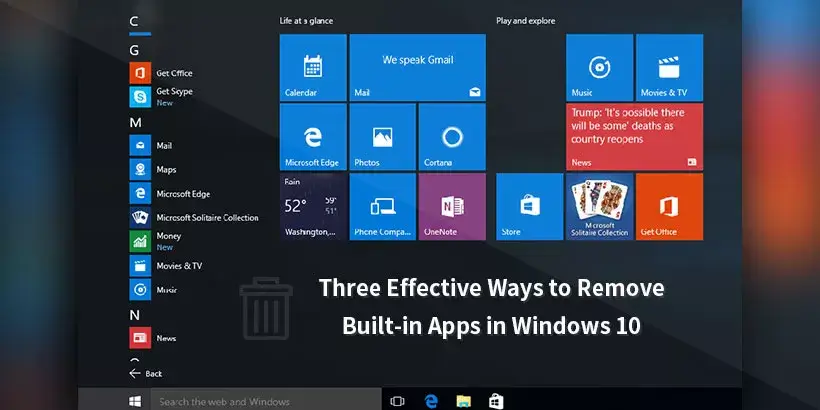Select the Maps label in app list
This screenshot has height=410, width=820.
click(x=166, y=170)
